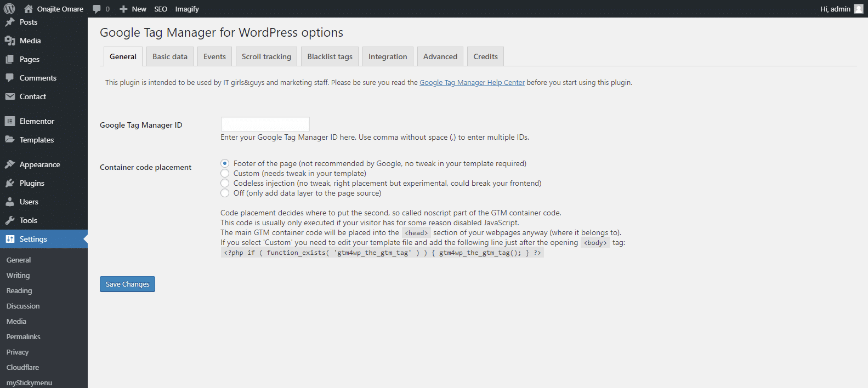
Task: Open Permalinks settings submenu item
Action: (24, 336)
